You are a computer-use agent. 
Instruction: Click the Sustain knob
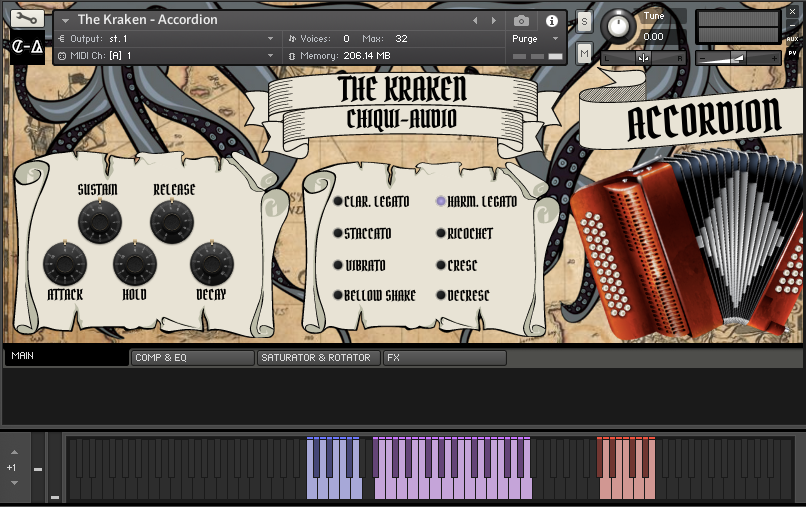(98, 219)
